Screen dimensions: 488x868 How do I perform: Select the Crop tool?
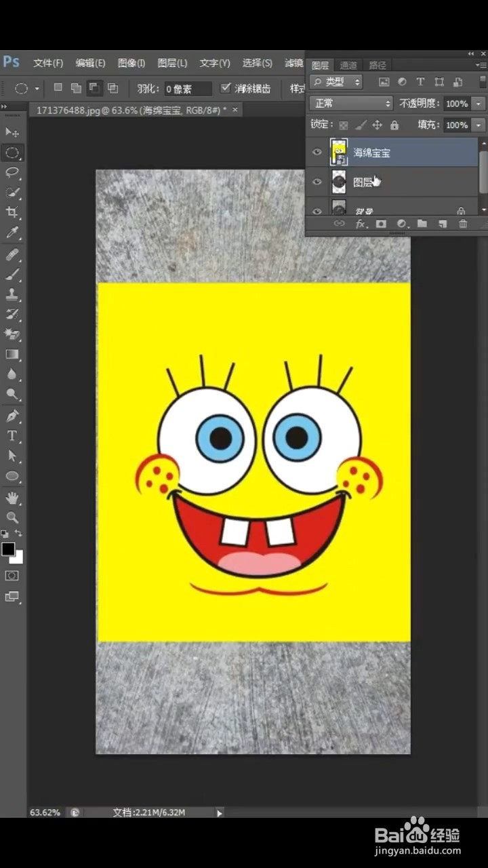[12, 213]
